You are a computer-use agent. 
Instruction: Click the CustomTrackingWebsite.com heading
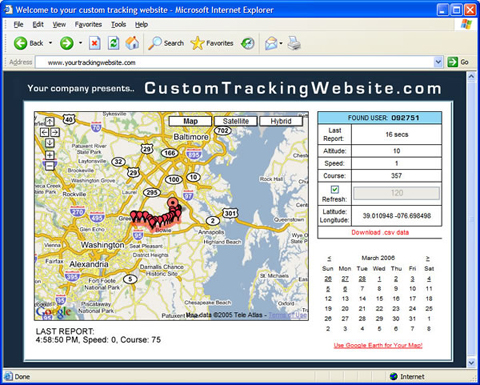(293, 88)
